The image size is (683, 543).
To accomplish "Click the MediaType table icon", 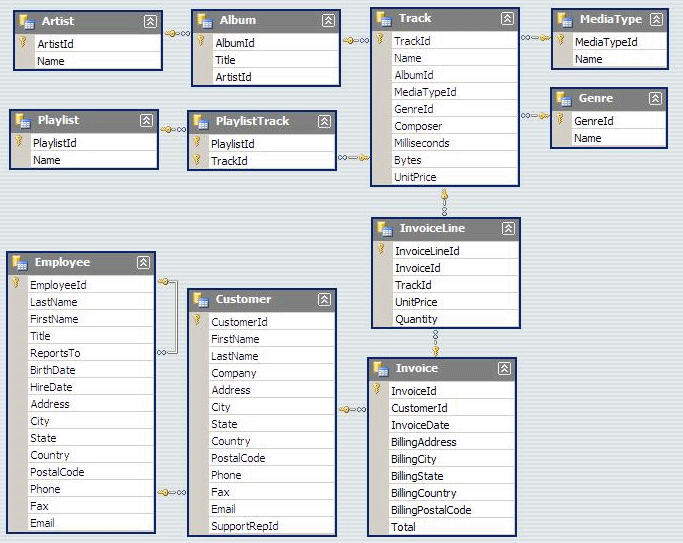I will [x=565, y=20].
